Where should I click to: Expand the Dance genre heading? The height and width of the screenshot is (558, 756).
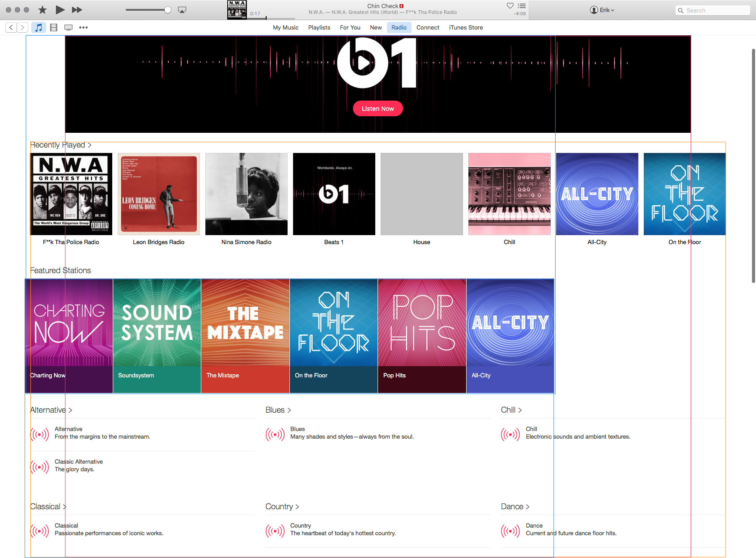[x=515, y=507]
